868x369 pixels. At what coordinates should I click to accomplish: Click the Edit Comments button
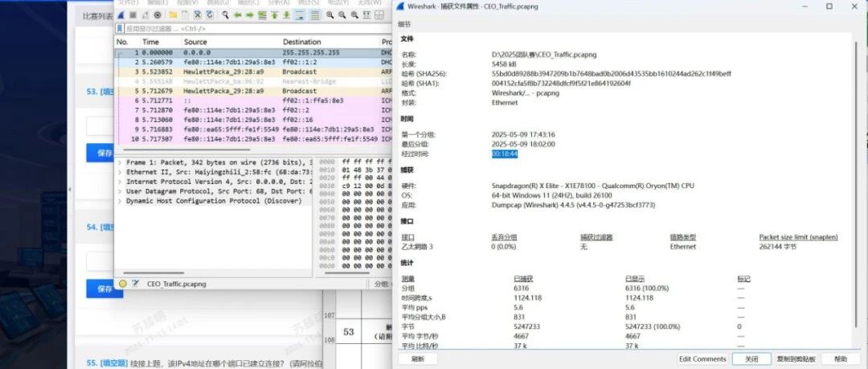(x=702, y=359)
